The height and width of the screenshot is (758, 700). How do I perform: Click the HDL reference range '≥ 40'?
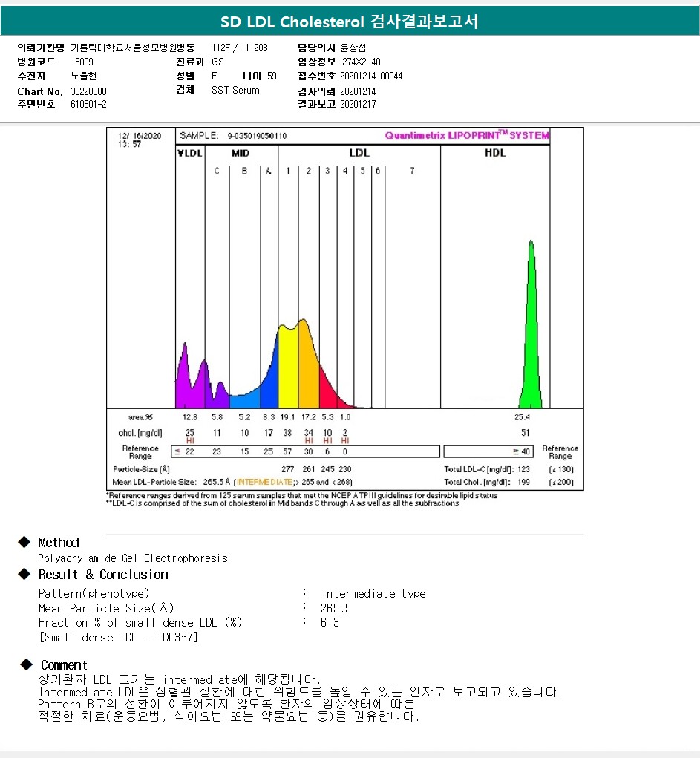522,451
